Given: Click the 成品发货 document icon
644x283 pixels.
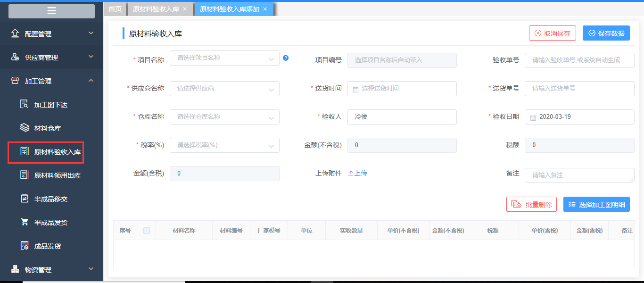Looking at the screenshot, I should click(x=25, y=246).
